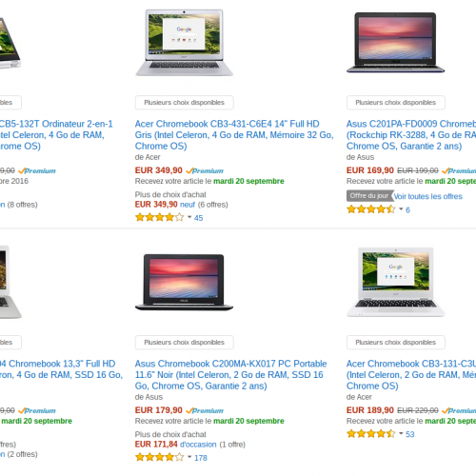
Task: Expand rating dropdown arrow beside 53 reviews
Action: [x=401, y=433]
